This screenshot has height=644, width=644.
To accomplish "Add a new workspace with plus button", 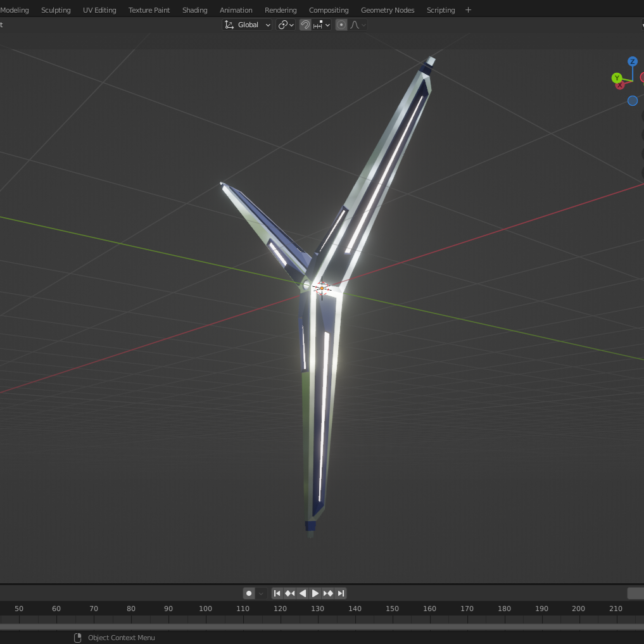I will 468,10.
